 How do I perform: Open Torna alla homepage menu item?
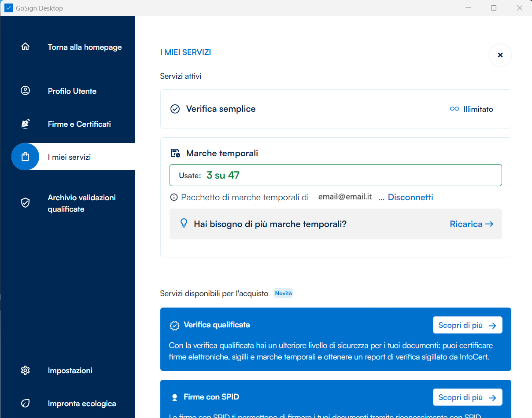click(85, 47)
